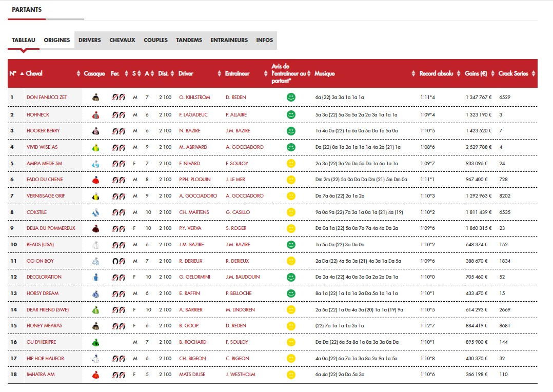
Task: Select the COUPLES tab
Action: coord(155,40)
